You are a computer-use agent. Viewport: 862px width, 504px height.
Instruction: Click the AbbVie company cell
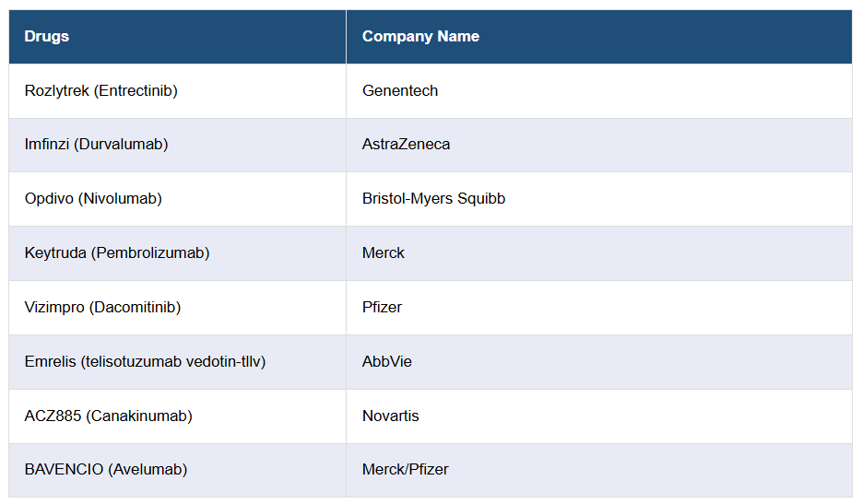coord(387,361)
